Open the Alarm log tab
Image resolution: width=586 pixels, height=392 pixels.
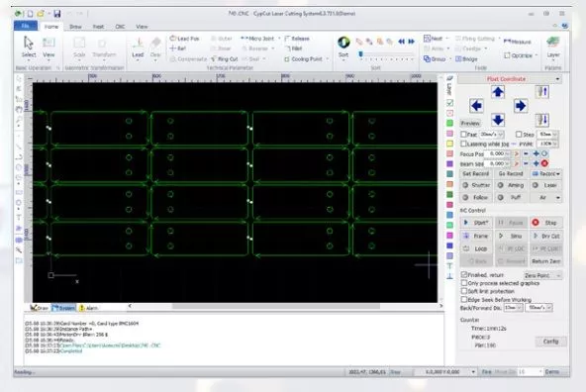coord(88,308)
